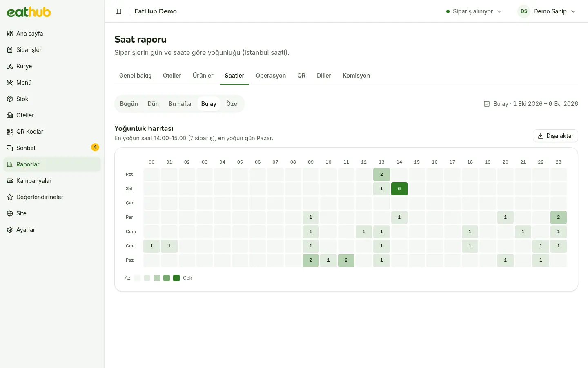
Task: Switch to the Genel bakış tab
Action: [x=135, y=76]
